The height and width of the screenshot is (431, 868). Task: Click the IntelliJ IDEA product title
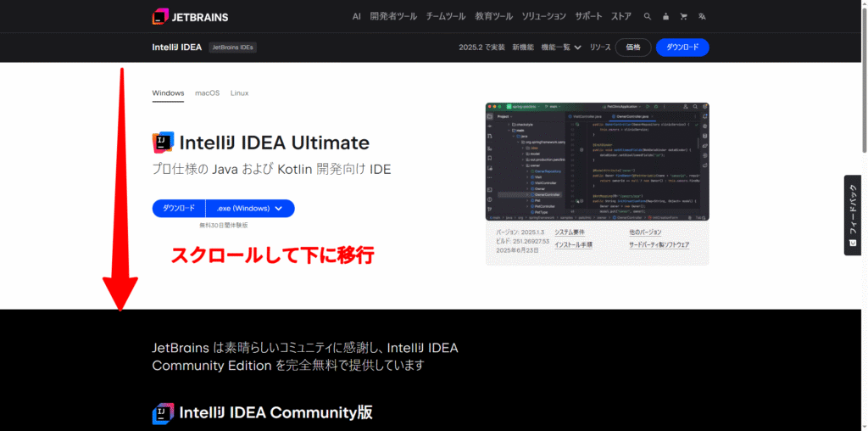pyautogui.click(x=176, y=48)
